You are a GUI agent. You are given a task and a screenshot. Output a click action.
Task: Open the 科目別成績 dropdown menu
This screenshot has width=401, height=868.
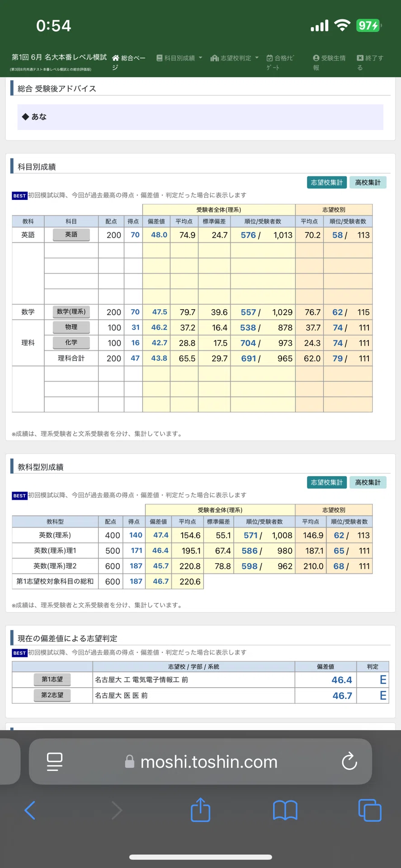pos(179,58)
